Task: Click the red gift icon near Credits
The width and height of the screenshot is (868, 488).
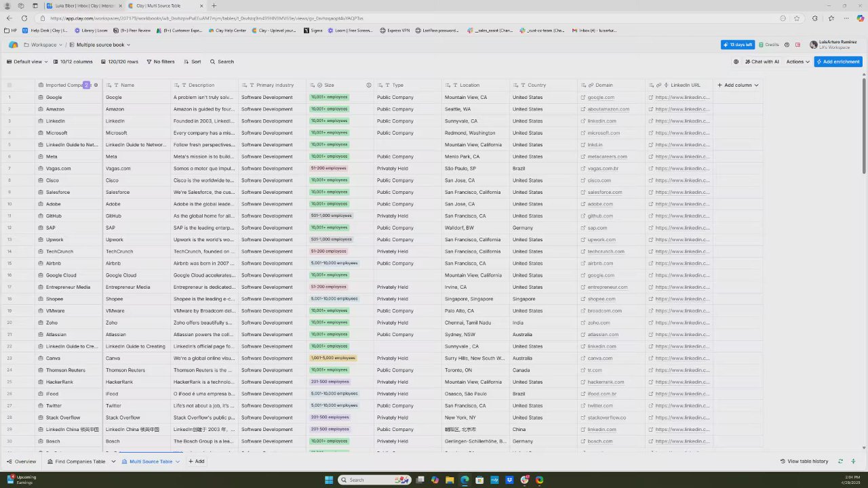Action: tap(797, 45)
